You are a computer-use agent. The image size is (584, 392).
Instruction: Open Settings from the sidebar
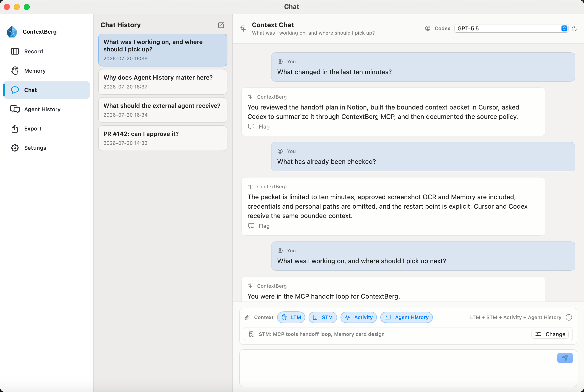pos(47,148)
